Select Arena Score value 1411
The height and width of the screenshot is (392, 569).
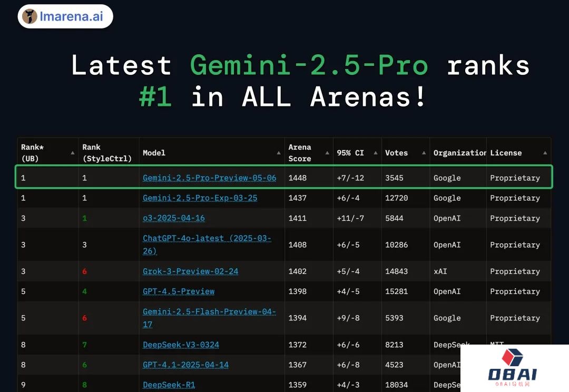[x=298, y=218]
